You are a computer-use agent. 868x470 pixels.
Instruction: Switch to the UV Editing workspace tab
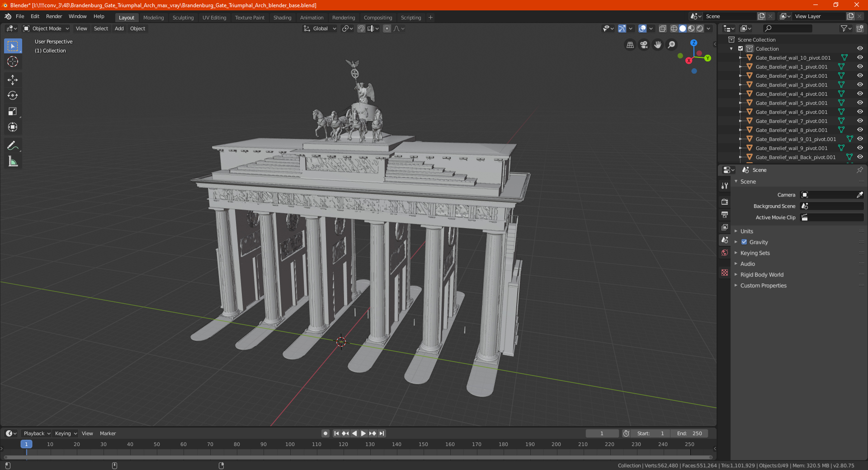coord(214,18)
